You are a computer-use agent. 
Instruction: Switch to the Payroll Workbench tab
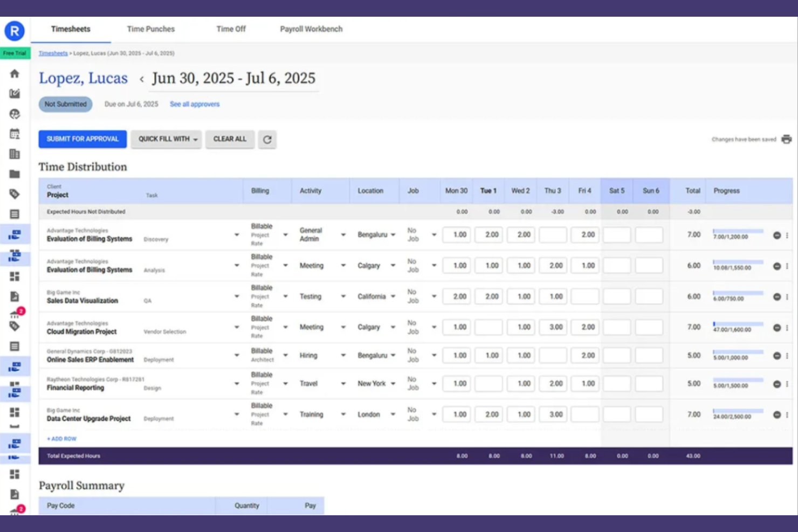tap(311, 29)
